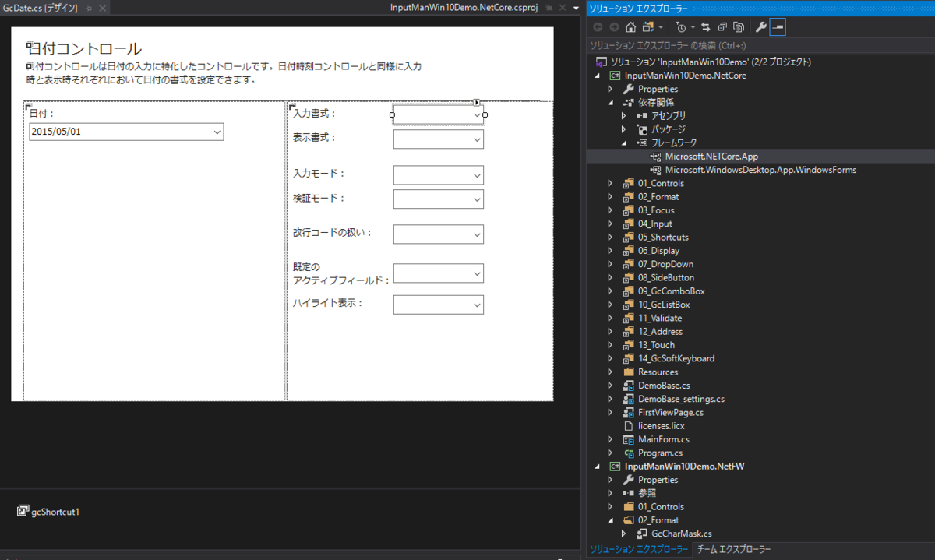The height and width of the screenshot is (560, 935).
Task: Select Microsoft.NETCore.App framework item
Action: pos(711,156)
